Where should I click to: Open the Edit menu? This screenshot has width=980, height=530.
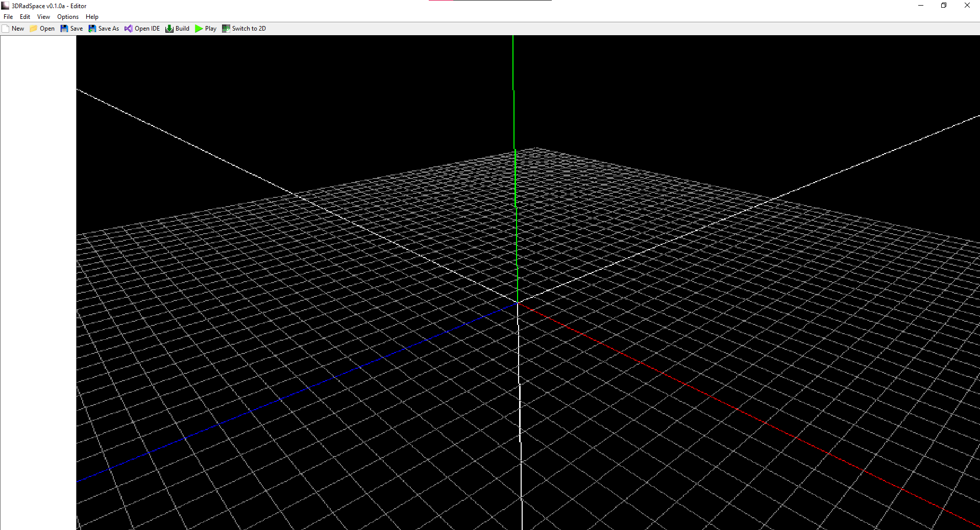point(25,17)
